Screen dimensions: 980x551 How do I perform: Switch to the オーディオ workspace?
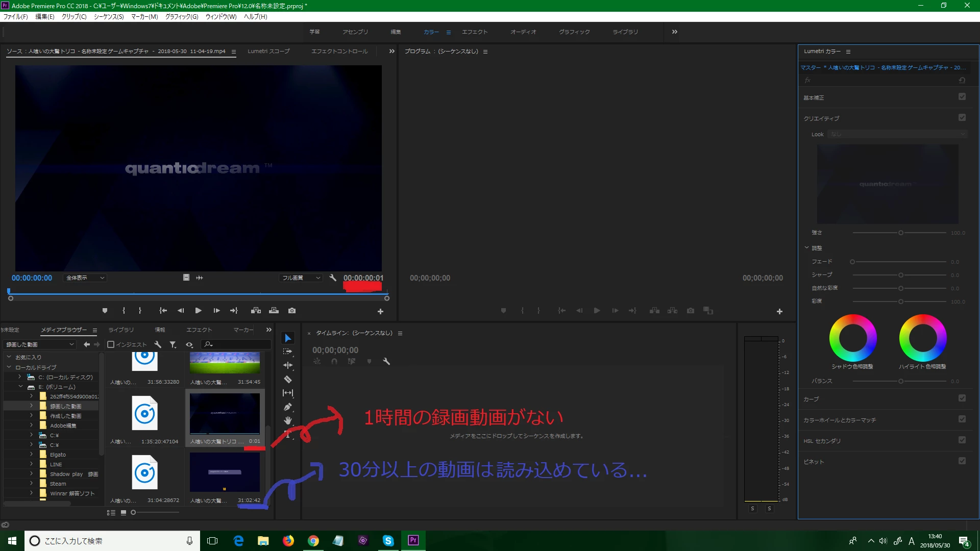pos(523,32)
